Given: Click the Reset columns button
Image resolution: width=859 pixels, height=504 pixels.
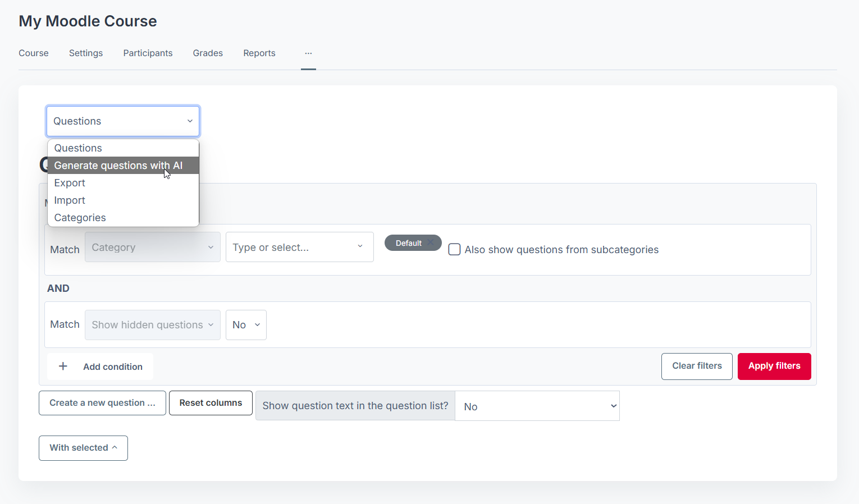Looking at the screenshot, I should pyautogui.click(x=211, y=403).
